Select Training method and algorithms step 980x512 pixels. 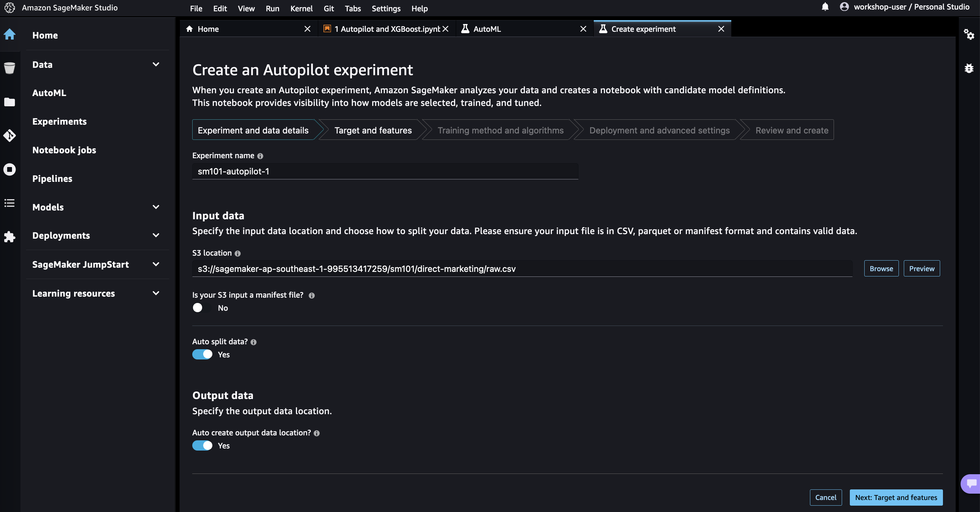pos(500,130)
